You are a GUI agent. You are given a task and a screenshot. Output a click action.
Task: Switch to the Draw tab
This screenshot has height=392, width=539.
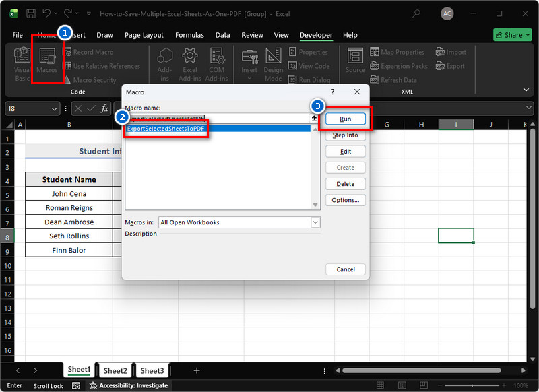point(105,35)
